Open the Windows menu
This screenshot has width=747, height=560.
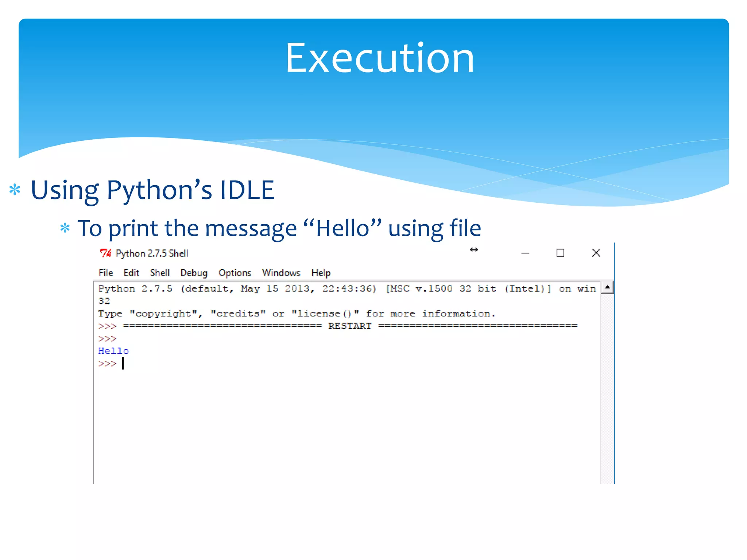coord(281,273)
